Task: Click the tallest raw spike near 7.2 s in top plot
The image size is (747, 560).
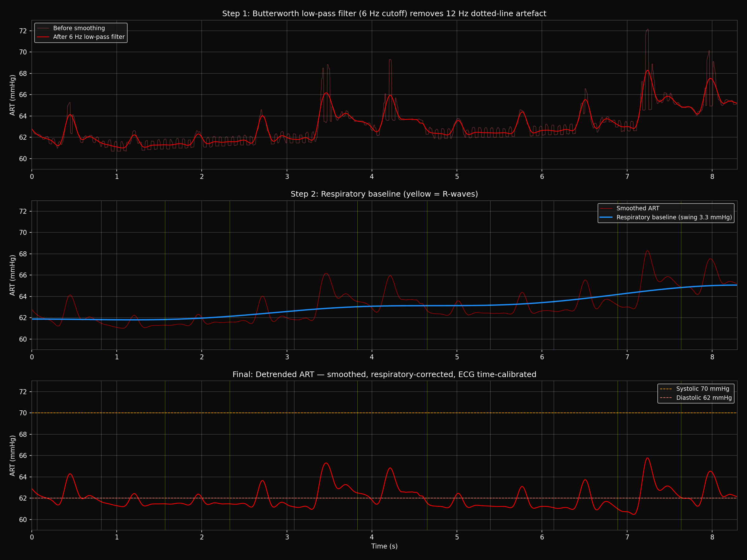Action: tap(647, 30)
